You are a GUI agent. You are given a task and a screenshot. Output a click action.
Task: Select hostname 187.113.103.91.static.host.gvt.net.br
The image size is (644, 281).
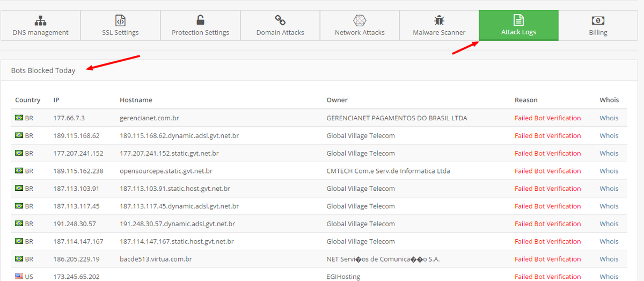point(175,189)
